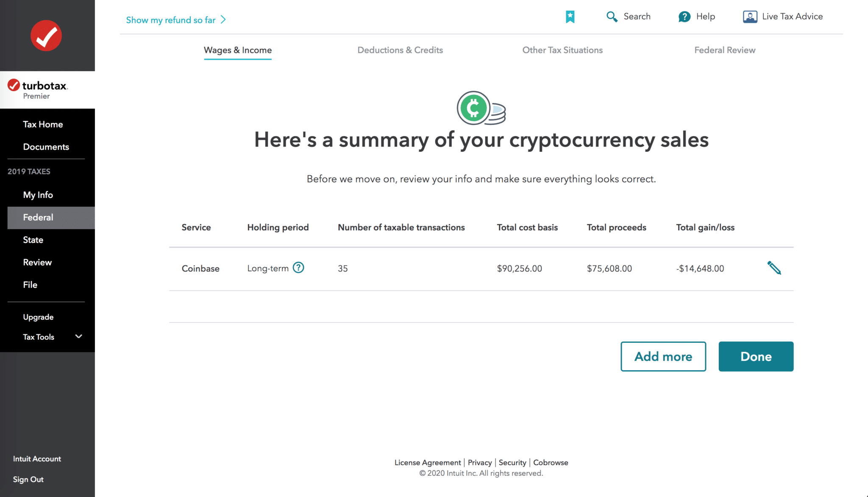Expand the 2019 Taxes section chevron

click(28, 172)
